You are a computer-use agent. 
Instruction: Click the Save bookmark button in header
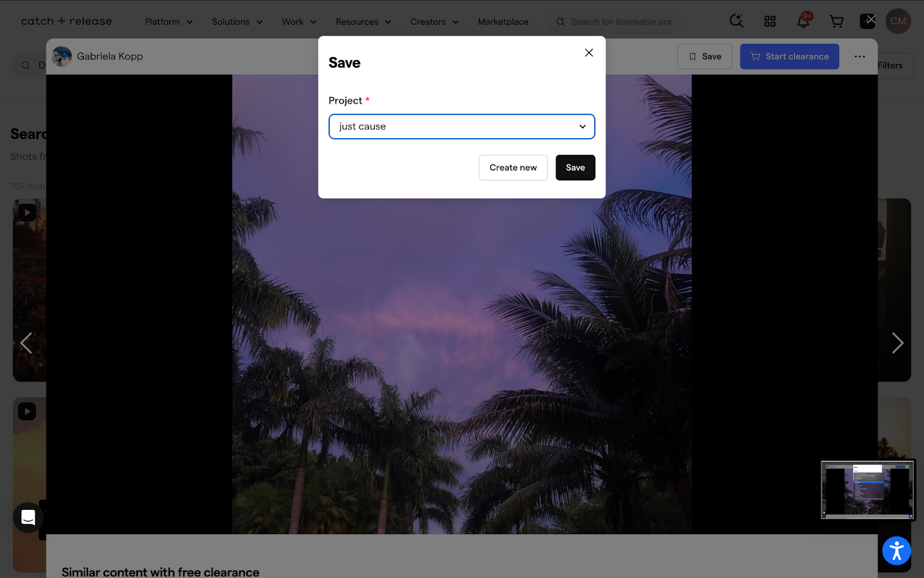coord(705,57)
